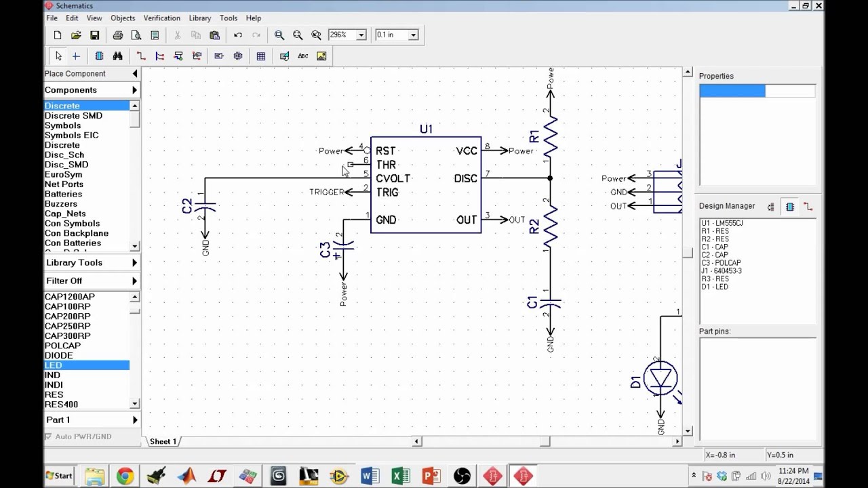Open the Objects menu
Viewport: 868px width, 488px height.
tap(123, 18)
